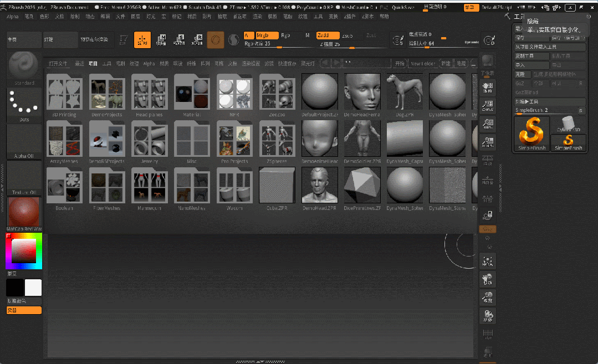This screenshot has width=598, height=364.
Task: Click the Move hand icon in lower shelf
Action: (488, 279)
